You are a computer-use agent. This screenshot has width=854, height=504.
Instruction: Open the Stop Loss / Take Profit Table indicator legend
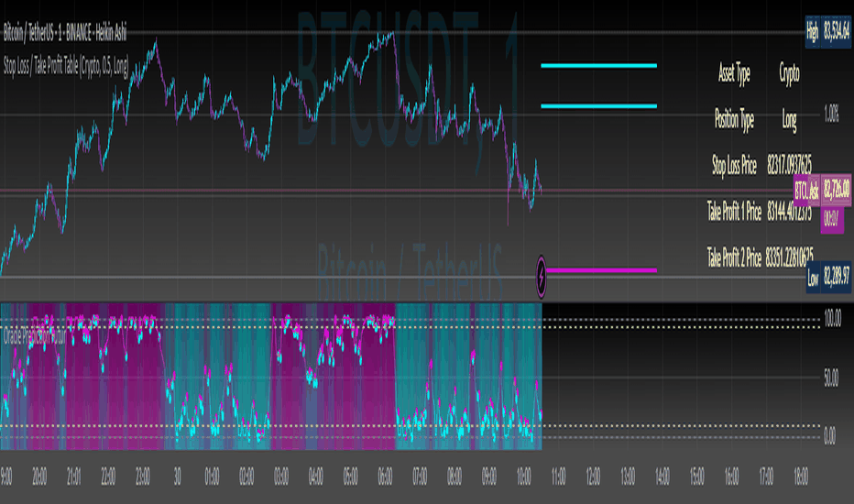tap(66, 67)
